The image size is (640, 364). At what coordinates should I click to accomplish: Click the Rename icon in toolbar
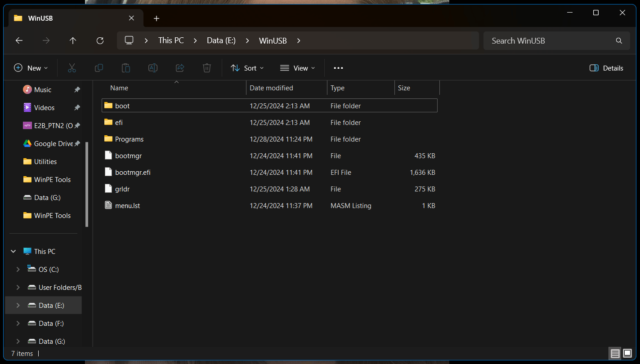coord(153,68)
